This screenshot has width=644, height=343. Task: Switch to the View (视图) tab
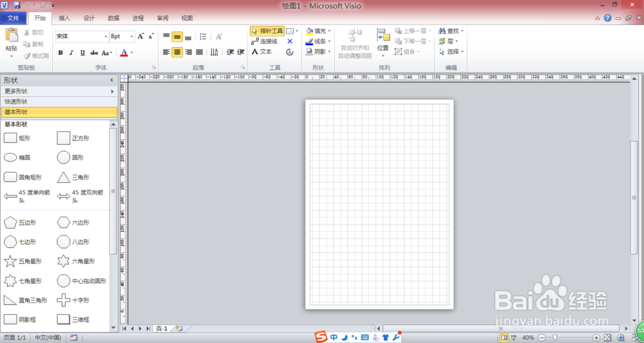point(187,18)
